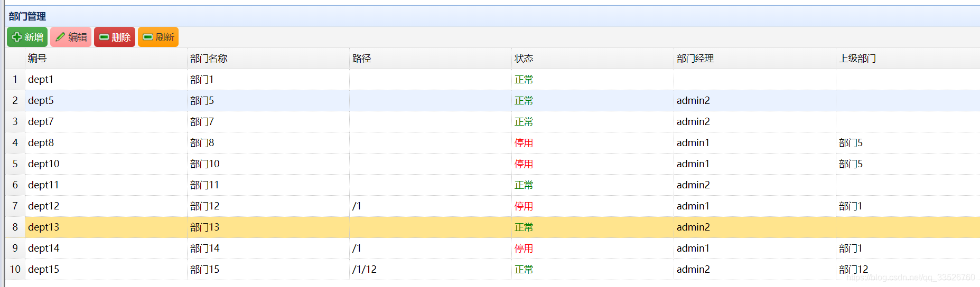Click 正常 status in dept5 row
The image size is (980, 287).
tap(524, 100)
